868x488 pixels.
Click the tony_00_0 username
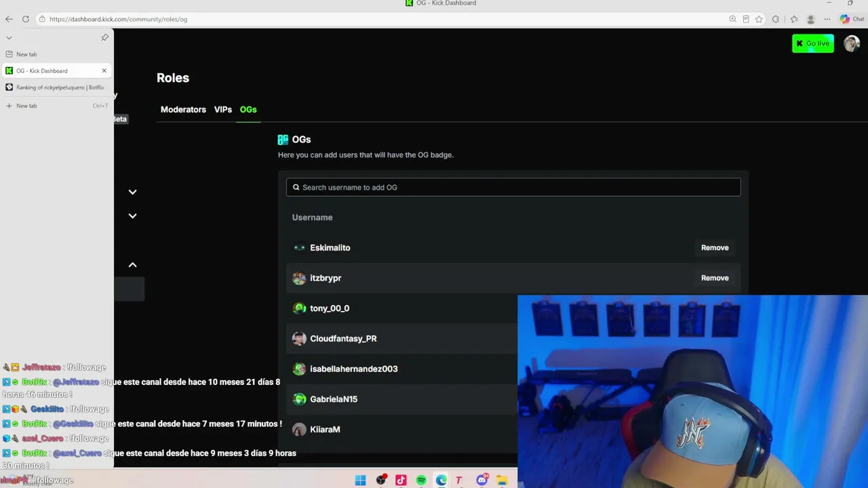coord(330,308)
